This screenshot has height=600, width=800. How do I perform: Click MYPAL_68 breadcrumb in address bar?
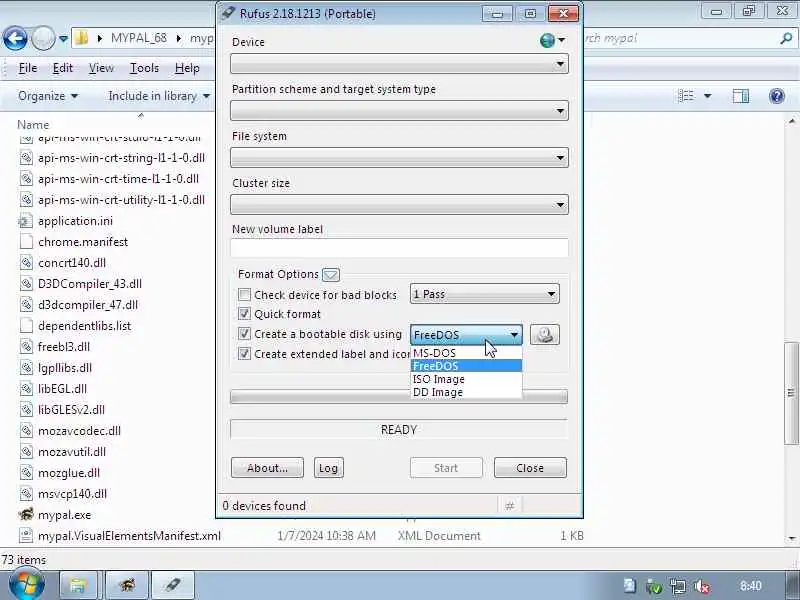[x=139, y=38]
